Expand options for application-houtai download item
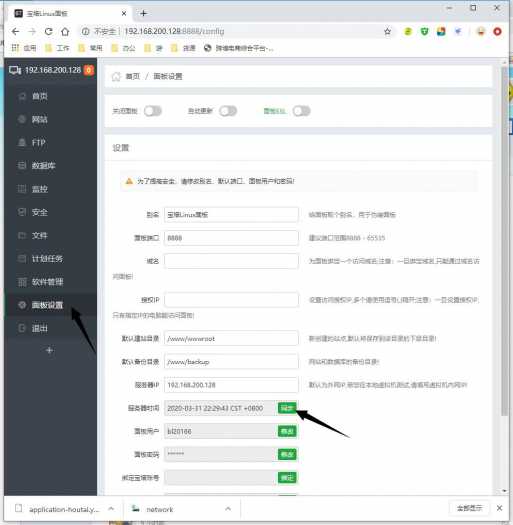 coord(111,509)
